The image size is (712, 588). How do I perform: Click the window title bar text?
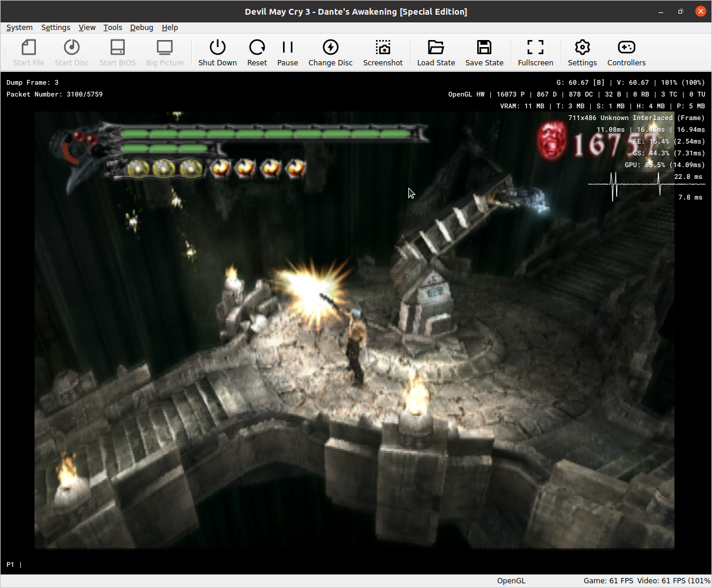click(356, 12)
